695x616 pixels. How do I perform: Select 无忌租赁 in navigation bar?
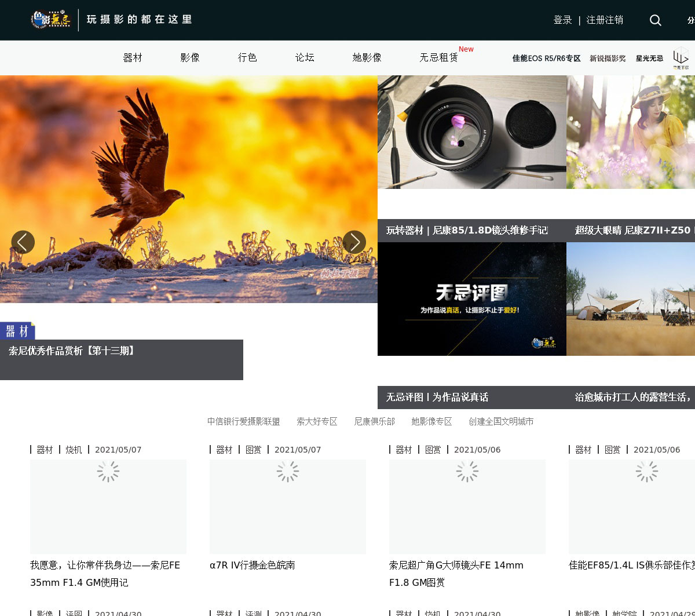[439, 57]
